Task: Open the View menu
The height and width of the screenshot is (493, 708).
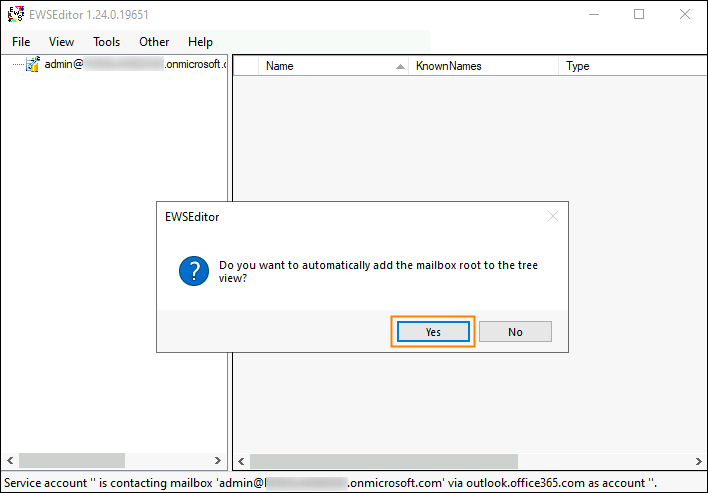Action: click(61, 42)
